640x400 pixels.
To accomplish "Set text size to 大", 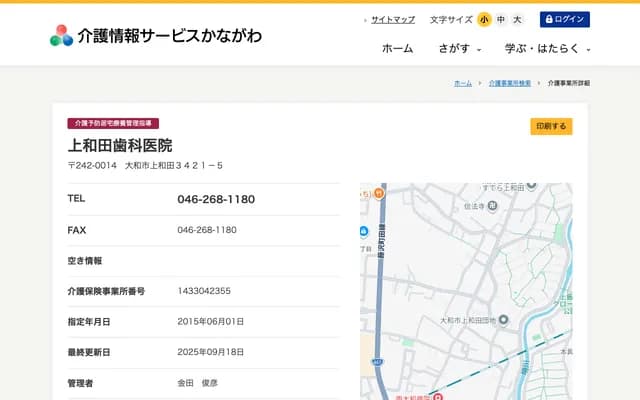I will click(x=517, y=19).
